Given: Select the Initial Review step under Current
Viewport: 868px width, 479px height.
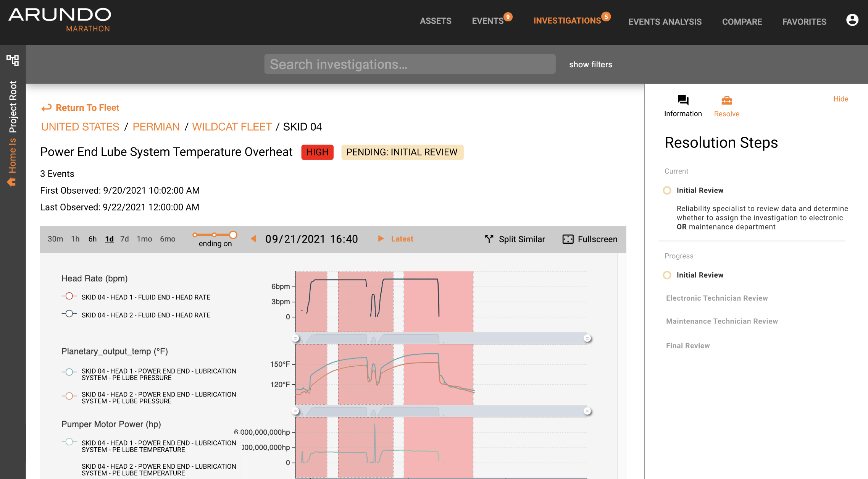Looking at the screenshot, I should click(700, 190).
